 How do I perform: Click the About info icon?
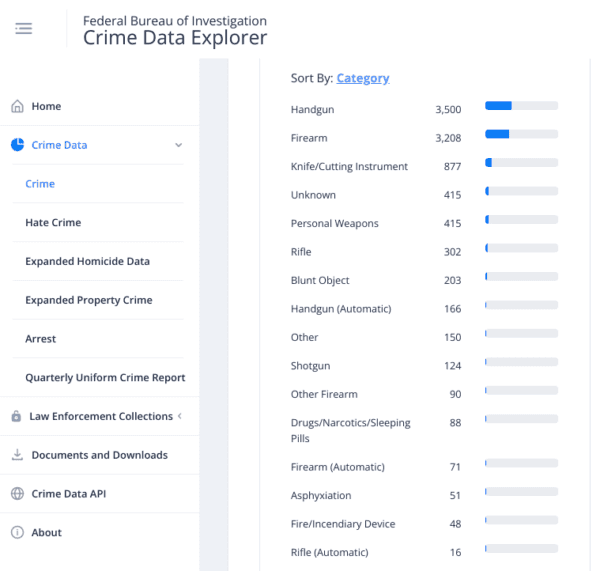pos(17,533)
